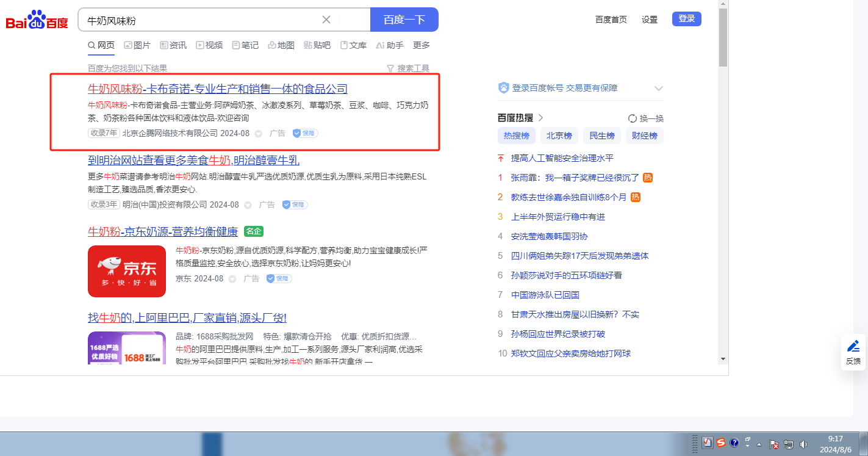Expand the arrow after 京东 2024-08
This screenshot has width=868, height=456.
(x=232, y=279)
